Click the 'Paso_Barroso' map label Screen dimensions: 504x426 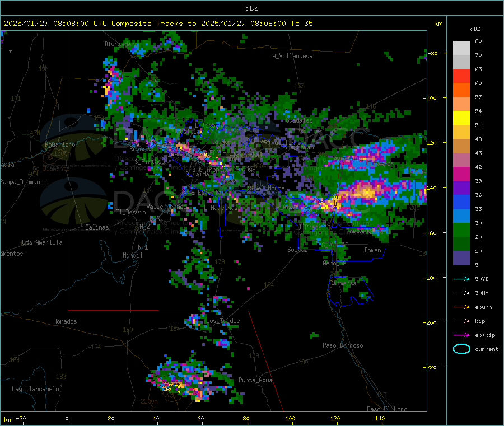coord(343,345)
